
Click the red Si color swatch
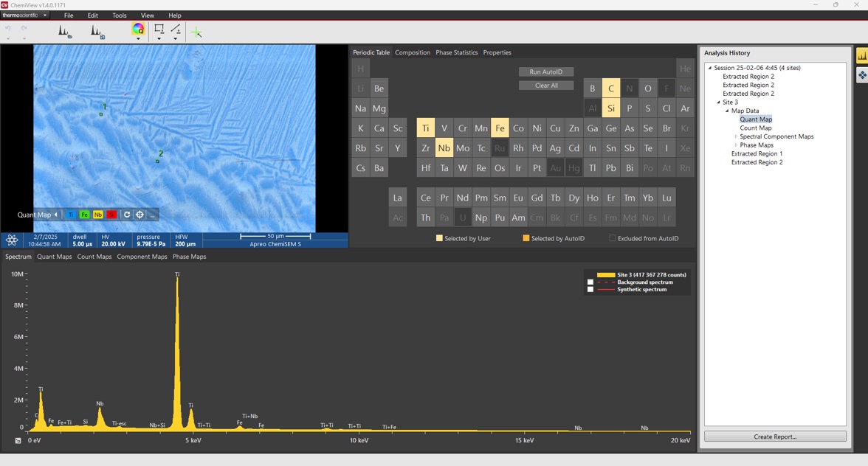[x=111, y=215]
